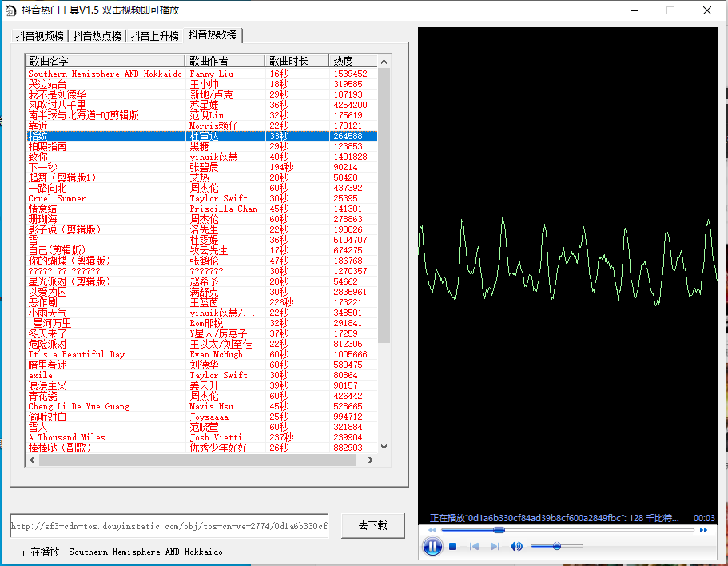Close the 抖音热门工具 window

(x=707, y=10)
